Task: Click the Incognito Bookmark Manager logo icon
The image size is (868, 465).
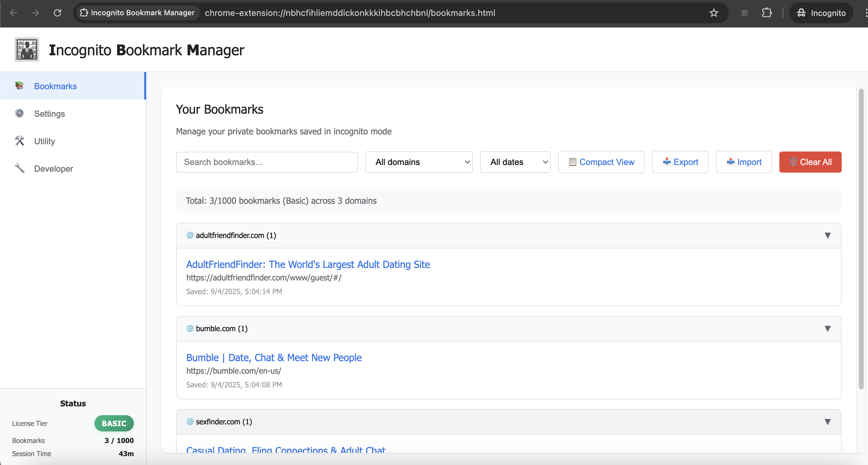Action: [x=27, y=49]
